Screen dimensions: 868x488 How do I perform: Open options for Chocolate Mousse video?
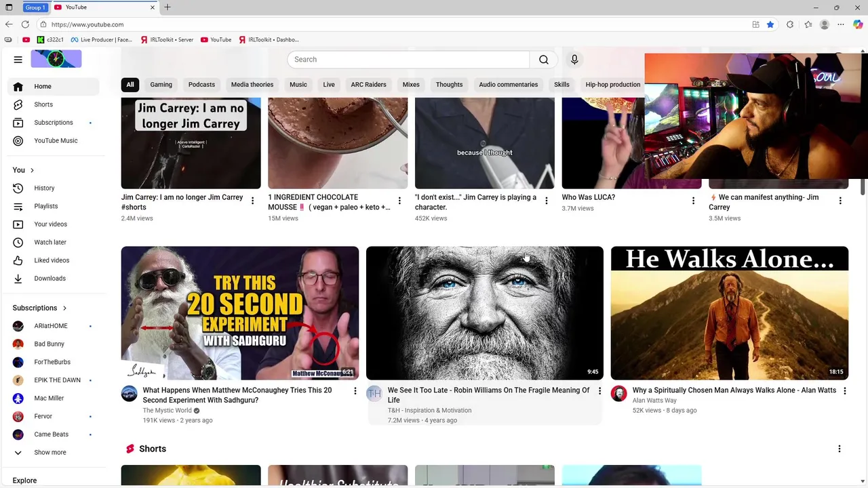[399, 201]
